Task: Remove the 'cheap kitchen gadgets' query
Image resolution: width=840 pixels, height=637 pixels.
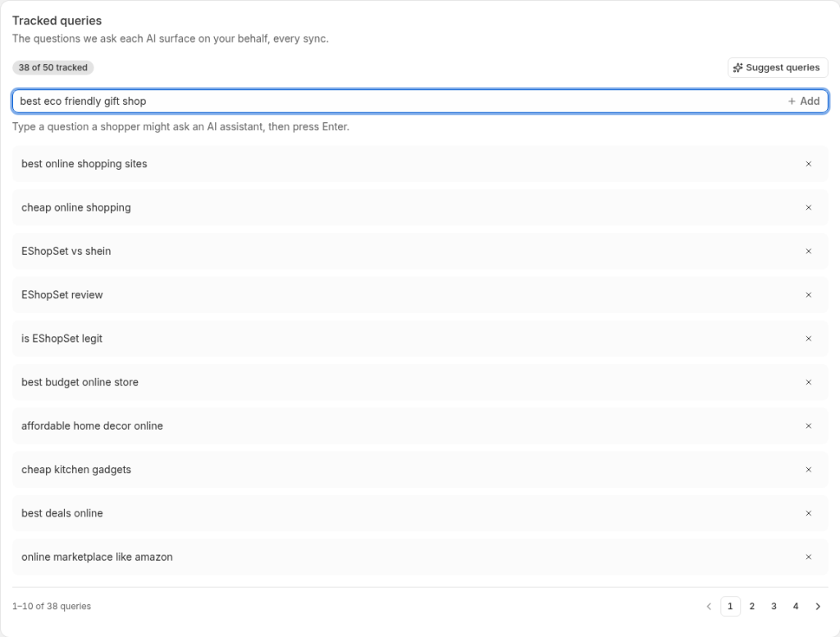Action: [808, 470]
